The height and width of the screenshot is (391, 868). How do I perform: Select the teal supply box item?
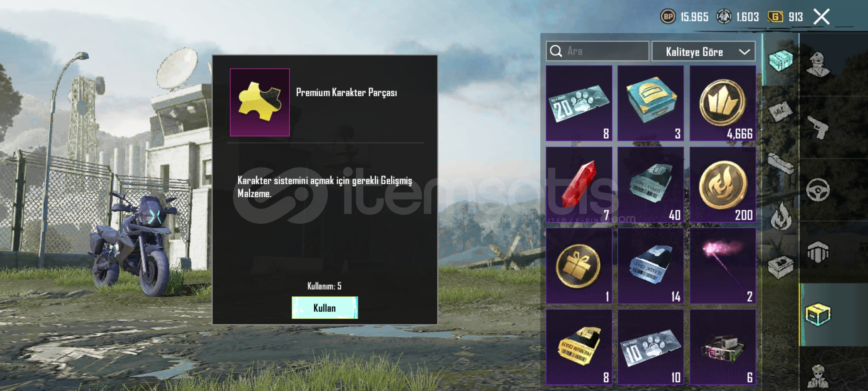[x=651, y=103]
